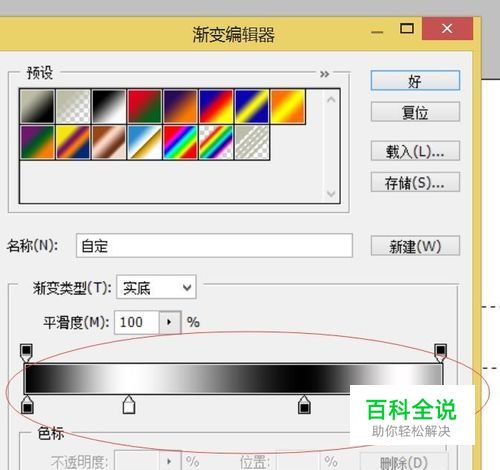Screen dimensions: 500x470
Task: Select the blue-red-yellow gradient preset
Action: point(216,107)
